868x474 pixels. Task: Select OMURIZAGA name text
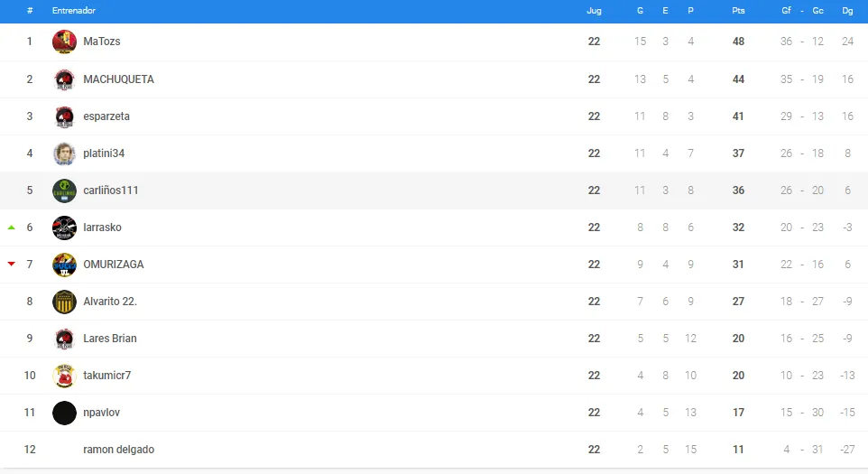114,265
